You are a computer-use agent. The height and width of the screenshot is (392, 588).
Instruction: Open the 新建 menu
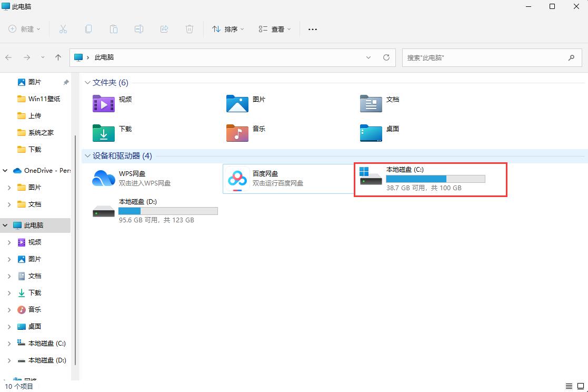(x=24, y=29)
